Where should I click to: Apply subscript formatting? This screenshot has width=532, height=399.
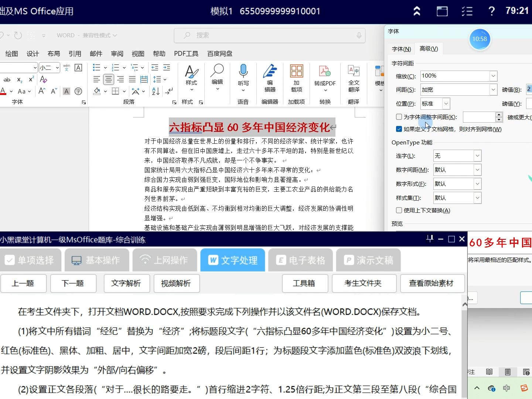[20, 79]
